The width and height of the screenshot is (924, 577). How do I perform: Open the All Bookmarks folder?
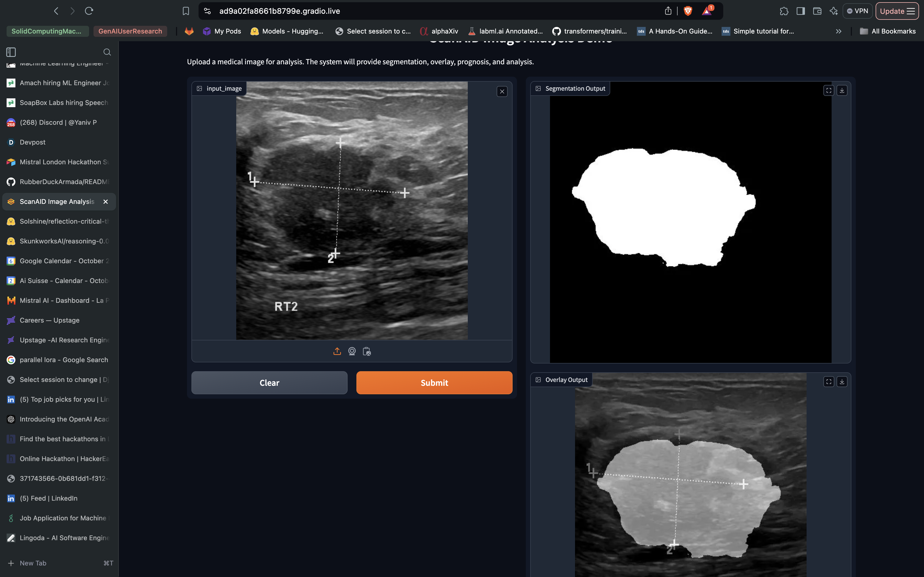[x=887, y=31]
